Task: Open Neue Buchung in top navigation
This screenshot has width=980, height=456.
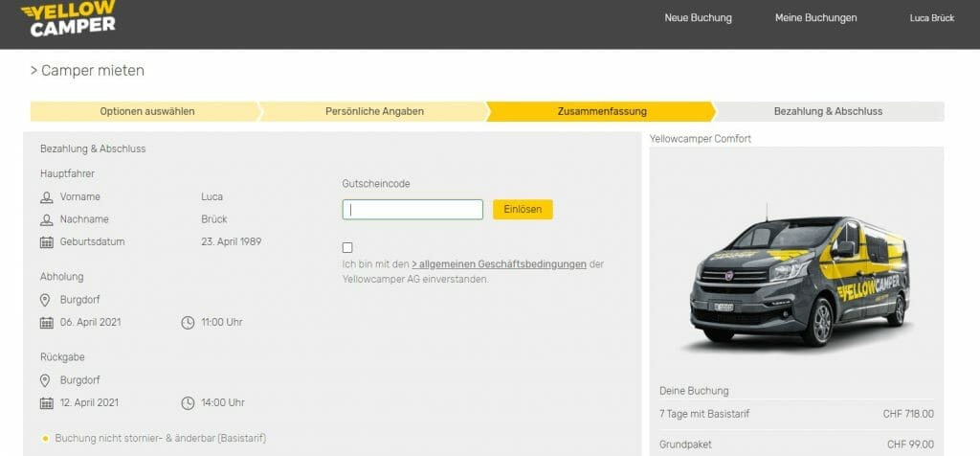Action: pos(698,18)
